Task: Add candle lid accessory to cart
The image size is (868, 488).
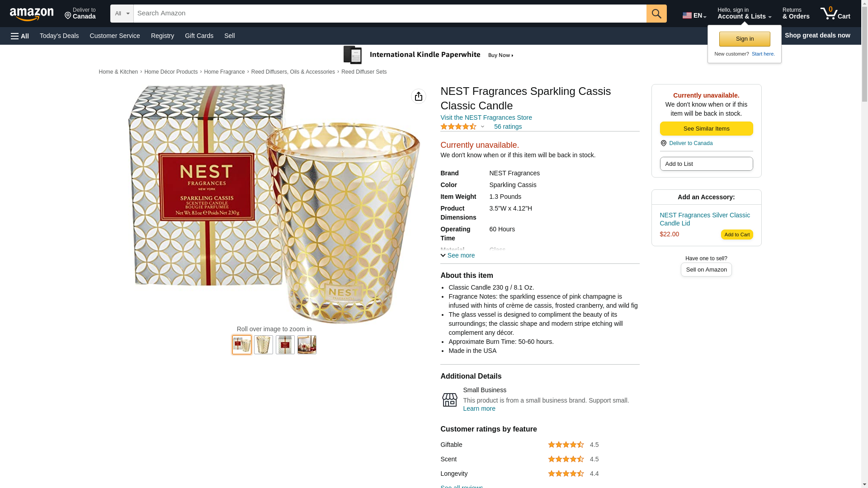Action: tap(737, 235)
